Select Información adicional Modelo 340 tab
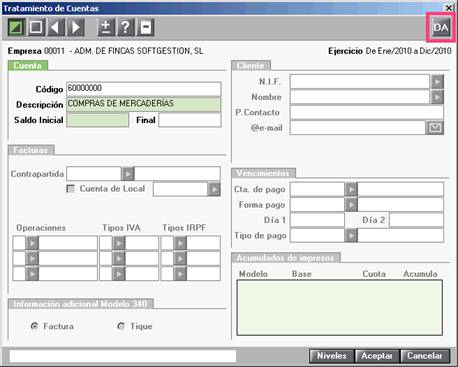Screen dimensions: 458x367 pyautogui.click(x=81, y=304)
